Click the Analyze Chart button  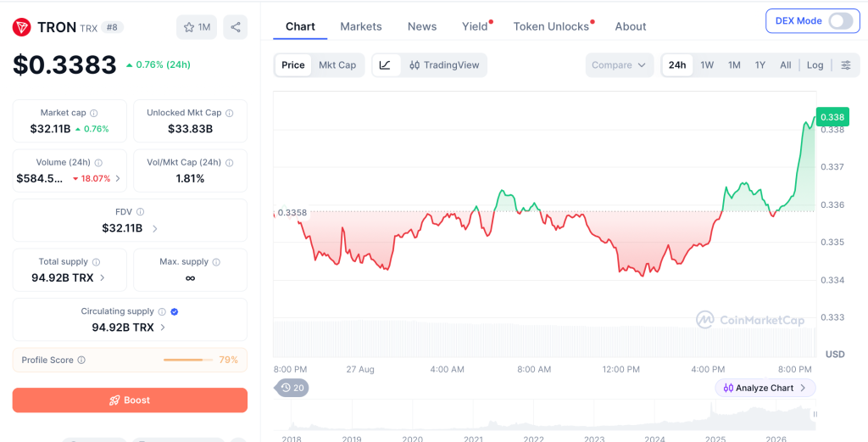(765, 388)
